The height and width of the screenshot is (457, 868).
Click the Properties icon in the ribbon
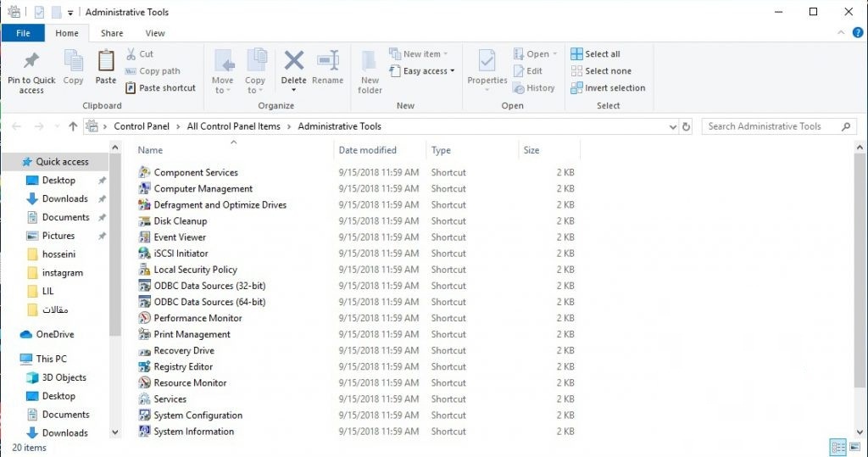point(487,62)
